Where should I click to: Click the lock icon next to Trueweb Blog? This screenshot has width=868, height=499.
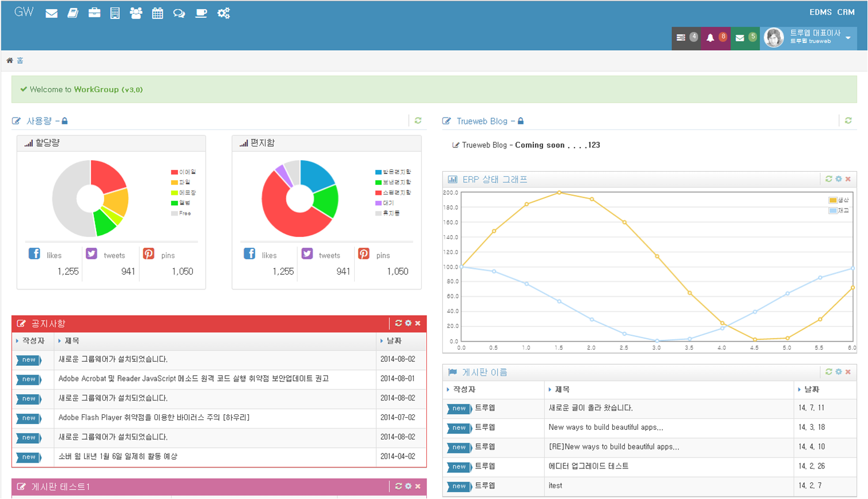[521, 121]
